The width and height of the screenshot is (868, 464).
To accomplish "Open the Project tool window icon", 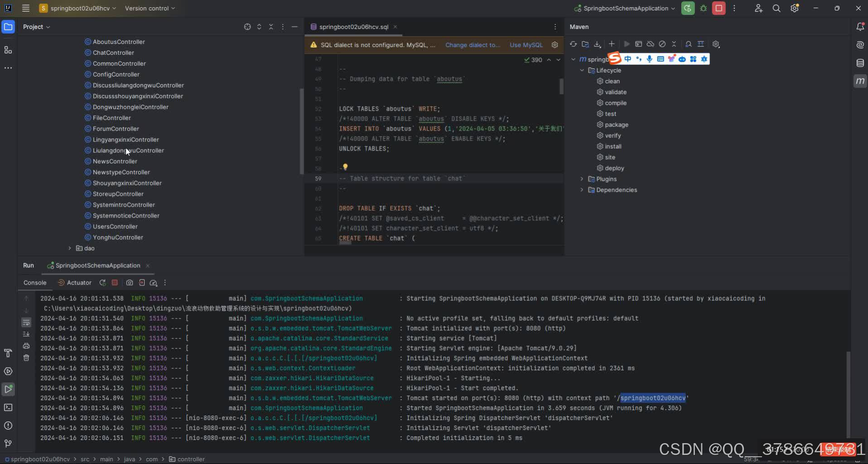I will (8, 27).
